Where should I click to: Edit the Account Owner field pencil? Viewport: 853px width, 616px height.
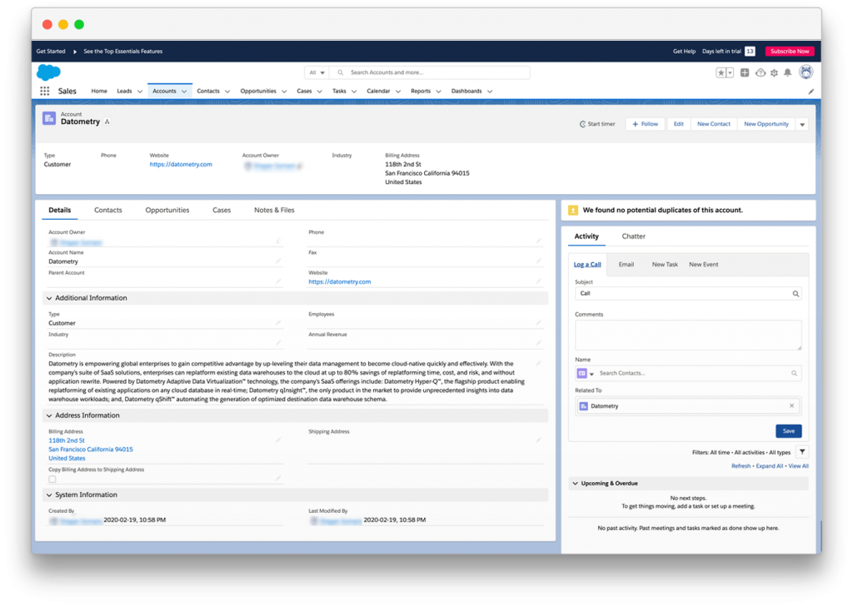[278, 241]
